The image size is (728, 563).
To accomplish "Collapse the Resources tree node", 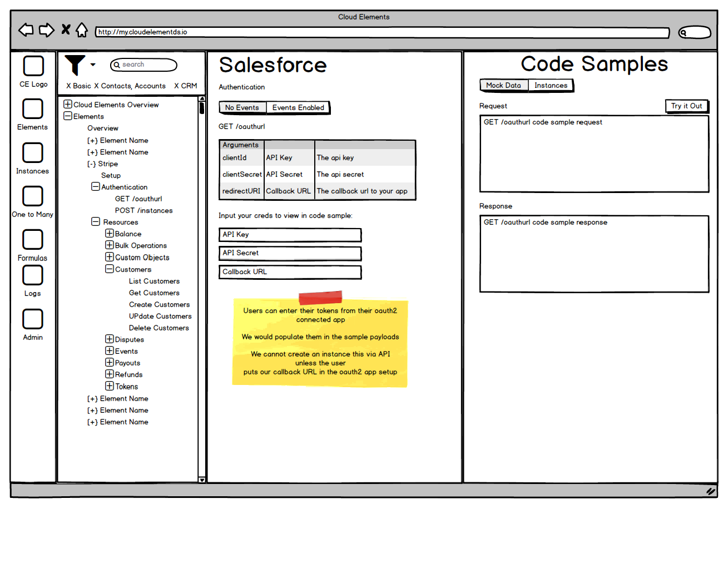I will click(x=96, y=221).
